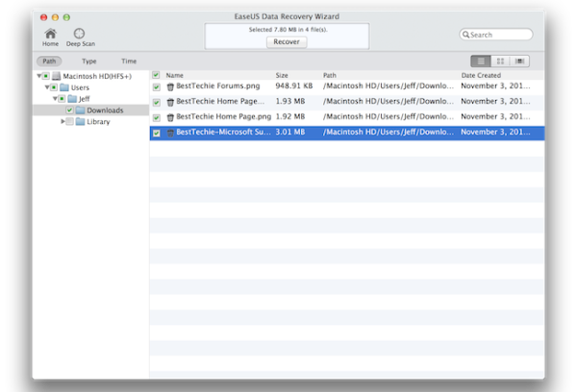Collapse the Jeff folder node
Image resolution: width=577 pixels, height=392 pixels.
(x=55, y=99)
